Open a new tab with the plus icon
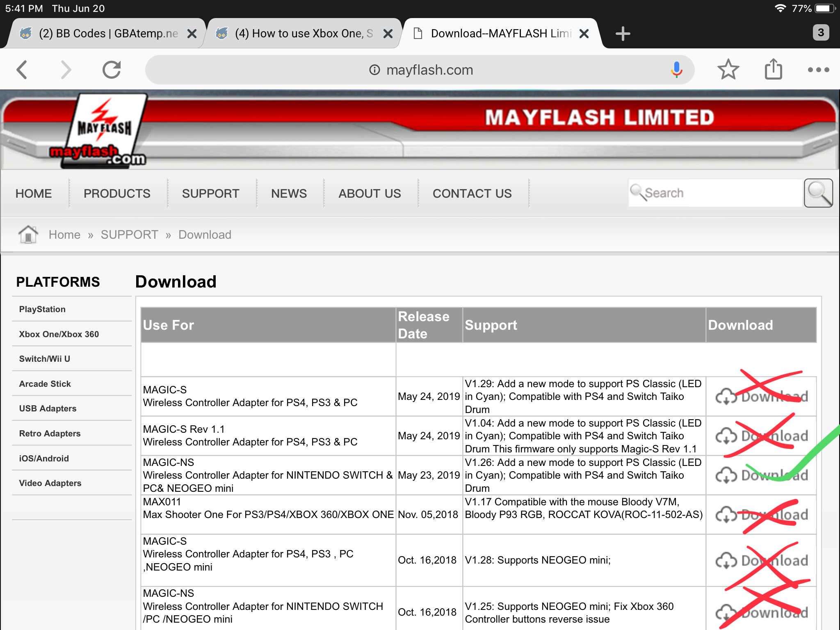 (x=623, y=34)
